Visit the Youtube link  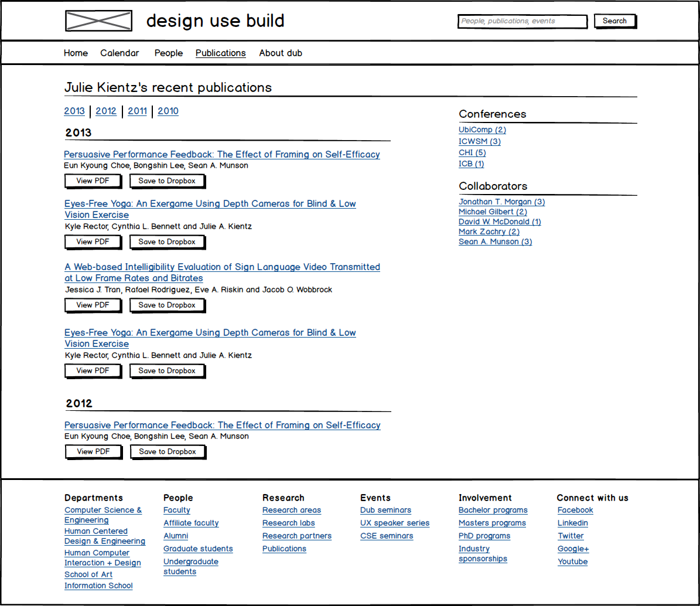point(573,562)
